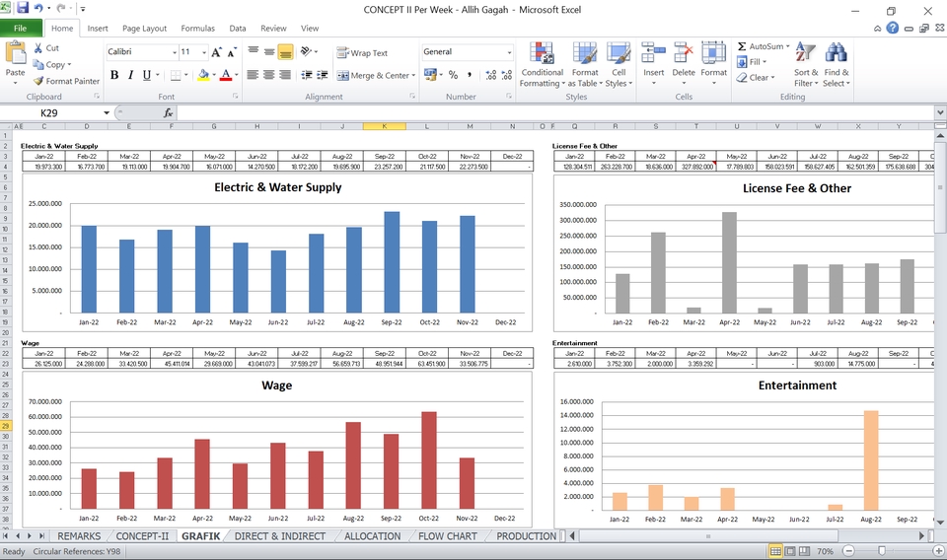This screenshot has height=560, width=947.
Task: Click the Decrease Font Size icon
Action: (x=231, y=52)
